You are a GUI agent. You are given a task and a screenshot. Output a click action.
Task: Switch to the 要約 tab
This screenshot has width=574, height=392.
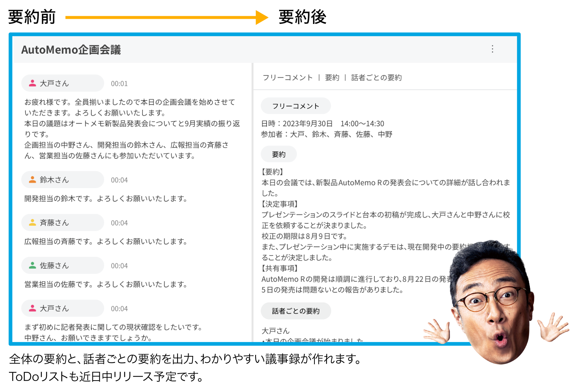[x=332, y=77]
